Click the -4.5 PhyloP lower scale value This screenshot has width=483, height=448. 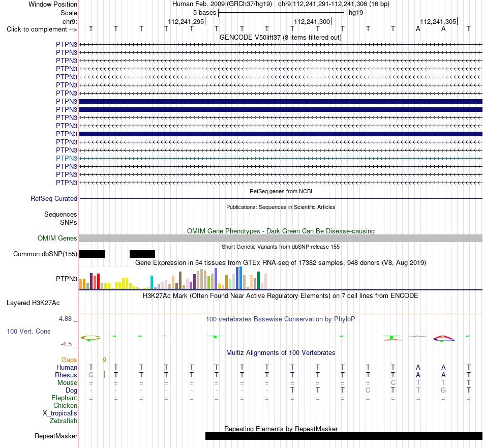click(x=66, y=344)
